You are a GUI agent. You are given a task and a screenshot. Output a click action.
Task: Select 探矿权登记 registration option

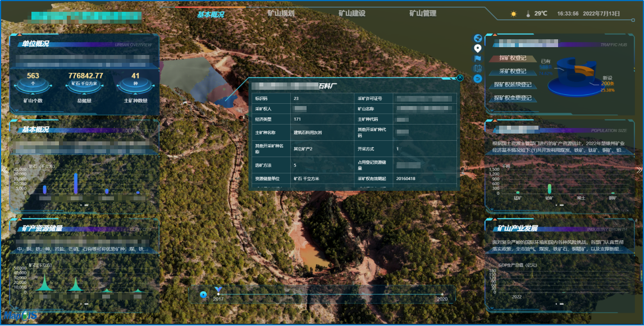pos(513,58)
